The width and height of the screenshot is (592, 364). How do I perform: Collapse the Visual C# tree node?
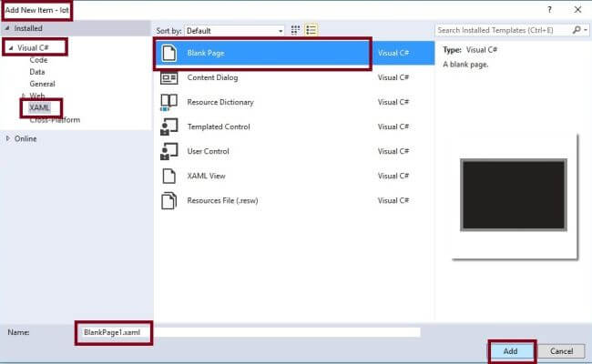[x=11, y=48]
